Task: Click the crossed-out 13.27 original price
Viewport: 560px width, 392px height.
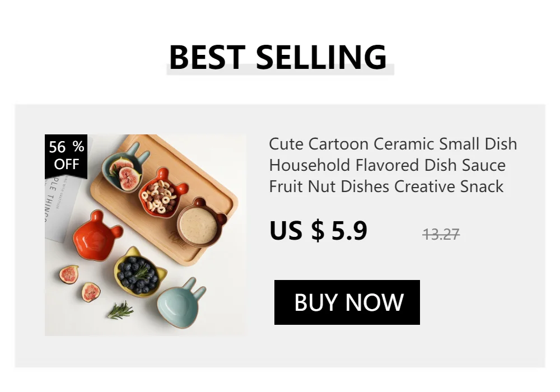Action: coord(441,234)
